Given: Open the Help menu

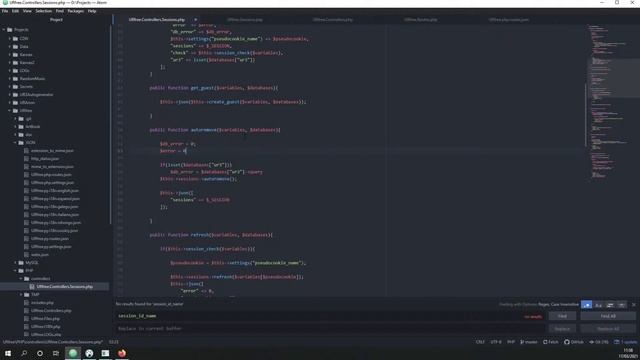Looking at the screenshot, I should (92, 11).
